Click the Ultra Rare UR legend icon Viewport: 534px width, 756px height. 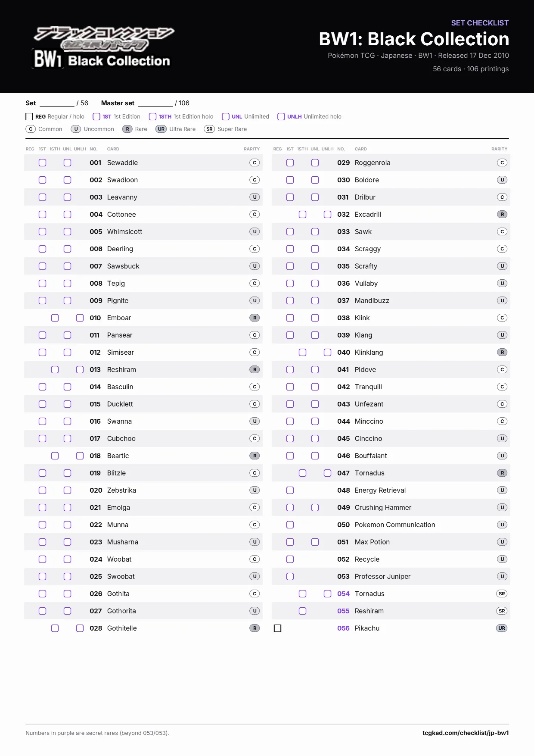click(x=161, y=129)
